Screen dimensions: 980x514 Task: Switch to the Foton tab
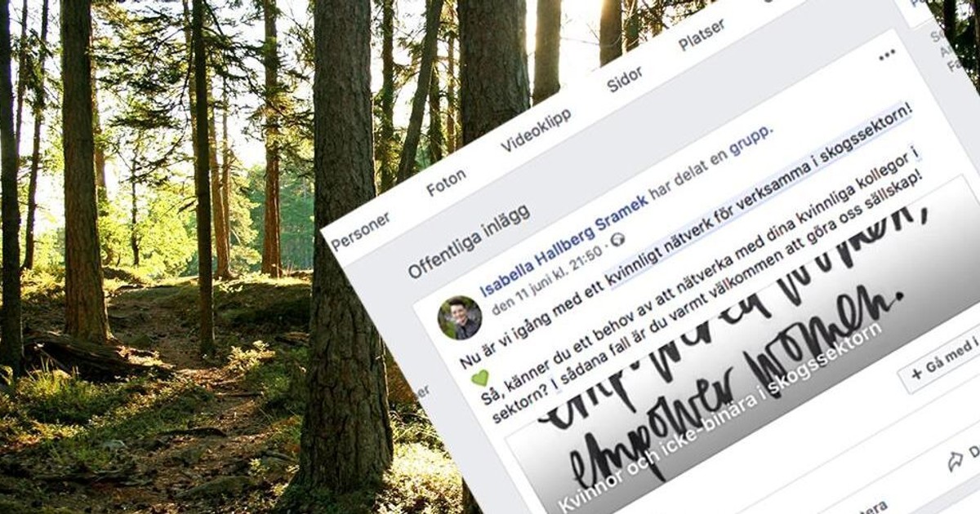pyautogui.click(x=446, y=183)
